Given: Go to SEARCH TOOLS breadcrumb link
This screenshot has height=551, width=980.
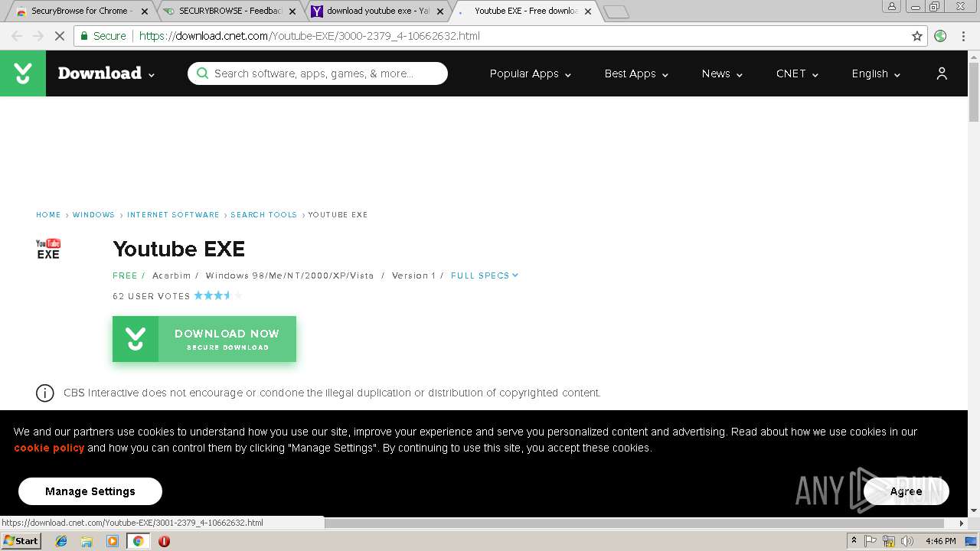Looking at the screenshot, I should [263, 215].
